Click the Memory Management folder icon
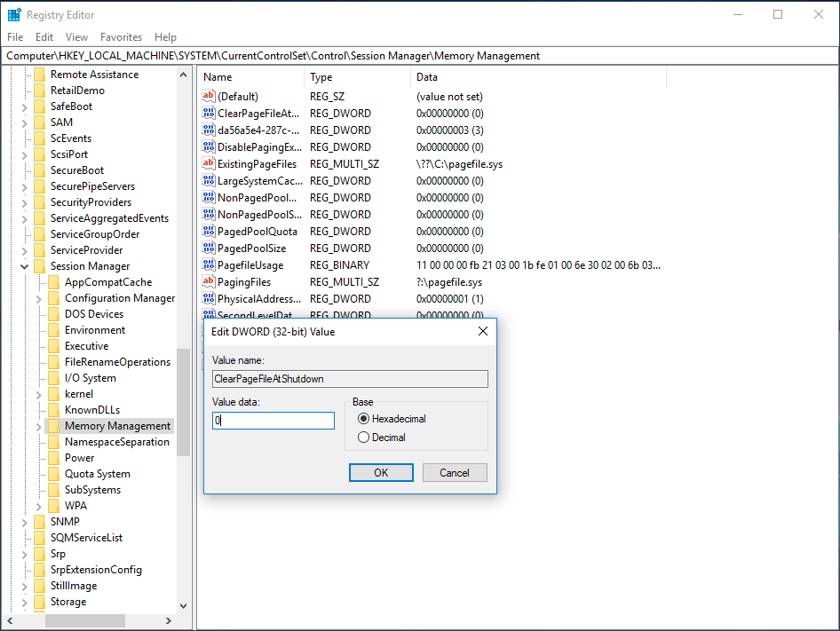This screenshot has height=631, width=840. (x=53, y=426)
